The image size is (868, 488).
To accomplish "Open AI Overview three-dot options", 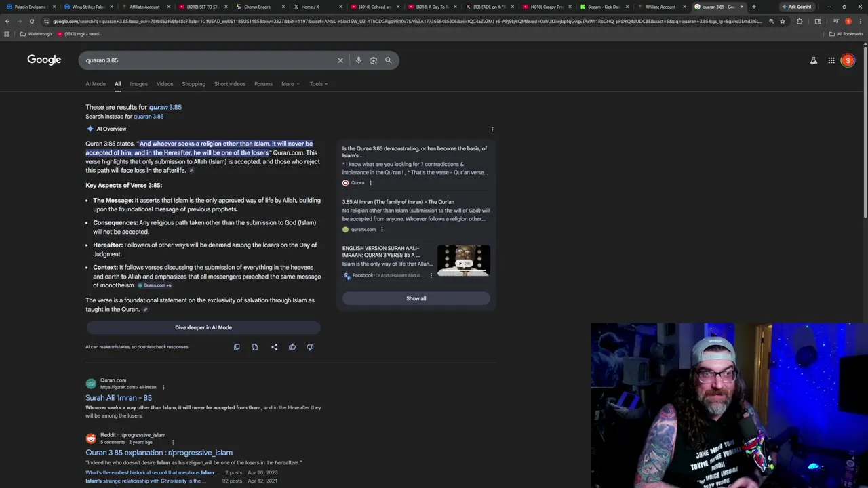I will coord(492,129).
